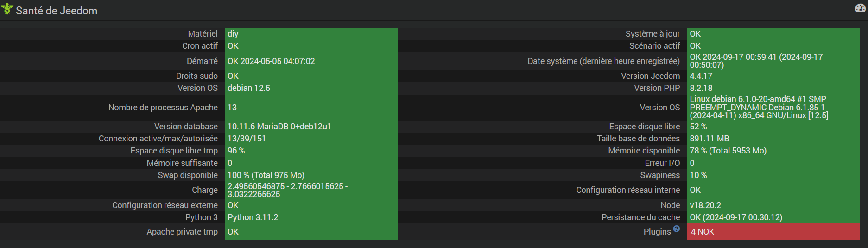Click the Mémoire disponible 78 % cell
Image resolution: width=868 pixels, height=248 pixels.
point(773,151)
